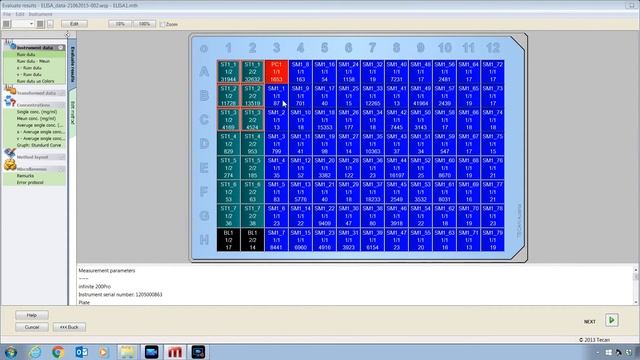Collapse the side panel with top arrow

click(x=67, y=35)
